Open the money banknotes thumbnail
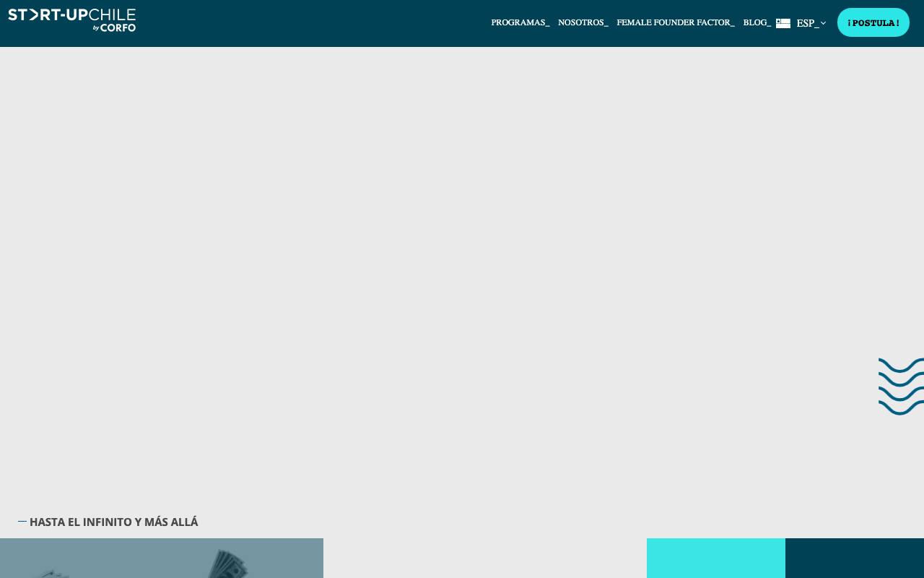The image size is (924, 578). (x=162, y=558)
